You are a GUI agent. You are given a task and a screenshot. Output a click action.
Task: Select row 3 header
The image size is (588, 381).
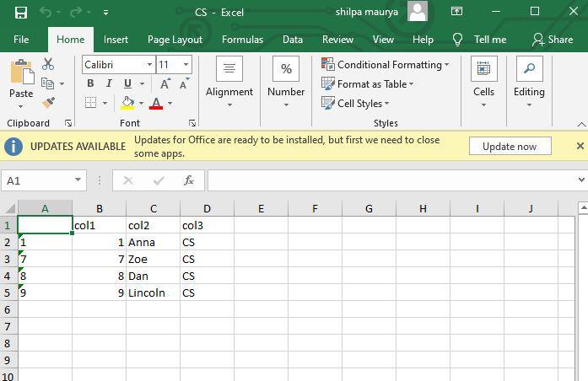coord(8,259)
